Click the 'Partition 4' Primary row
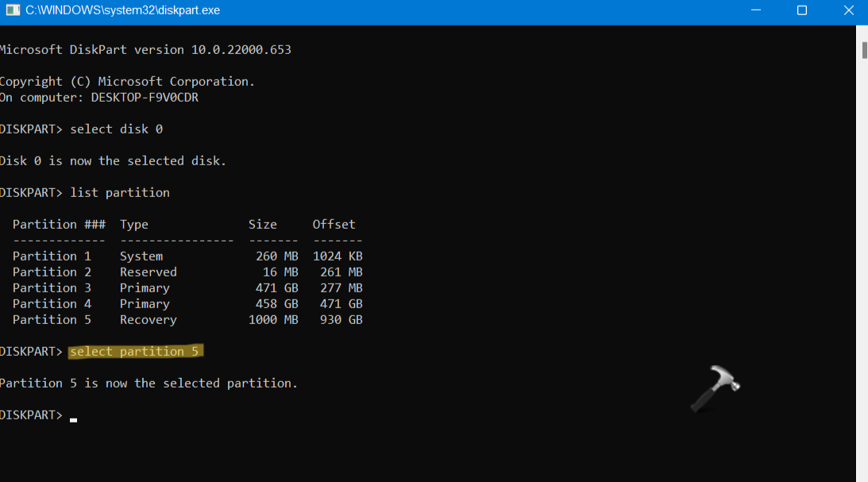This screenshot has height=482, width=868. pyautogui.click(x=187, y=303)
